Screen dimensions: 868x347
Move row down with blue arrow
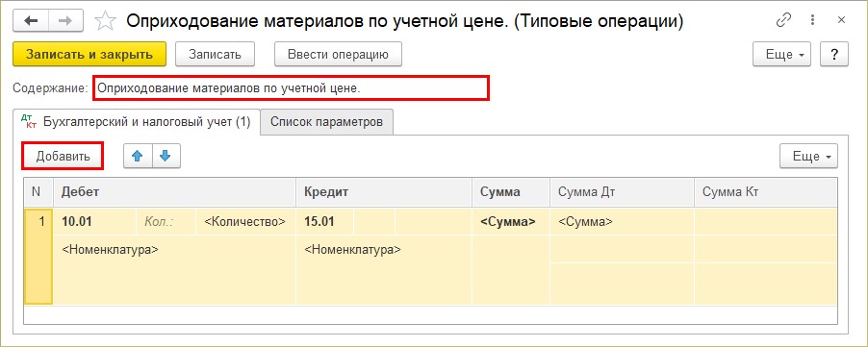(166, 157)
